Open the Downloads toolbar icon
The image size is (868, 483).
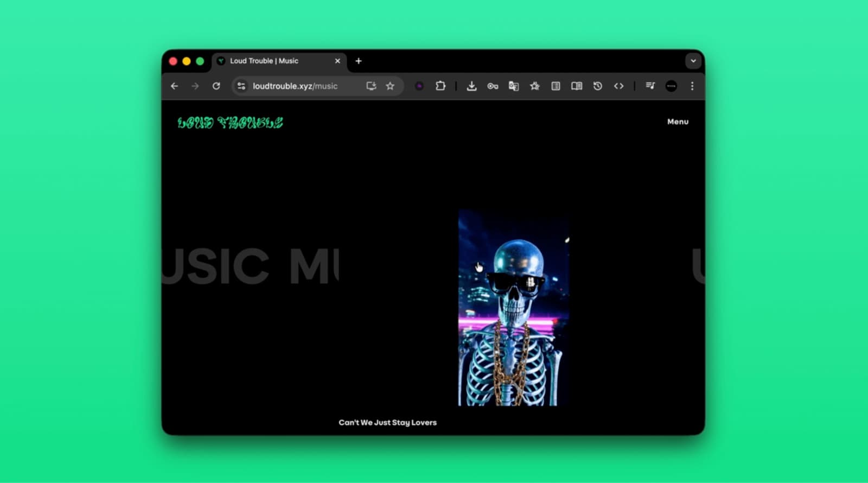(x=471, y=86)
